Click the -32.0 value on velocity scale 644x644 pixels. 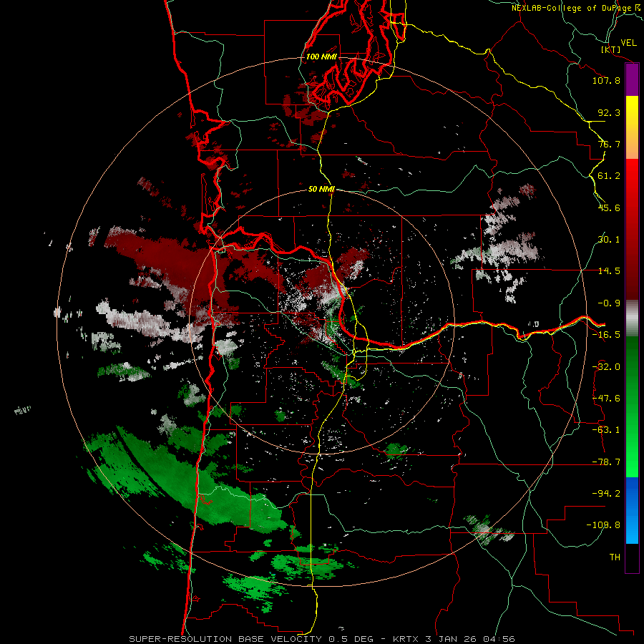click(x=606, y=367)
